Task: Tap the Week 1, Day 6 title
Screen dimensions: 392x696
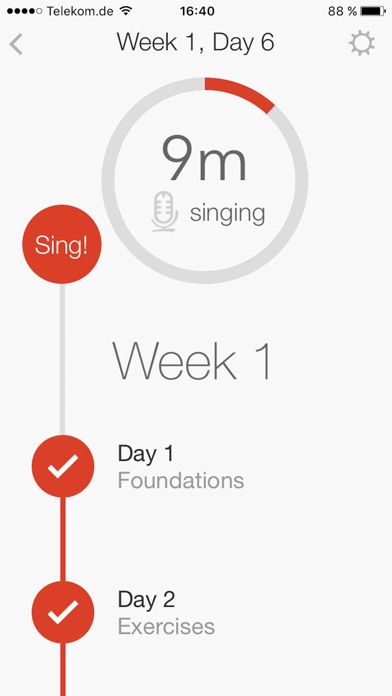Action: [195, 43]
